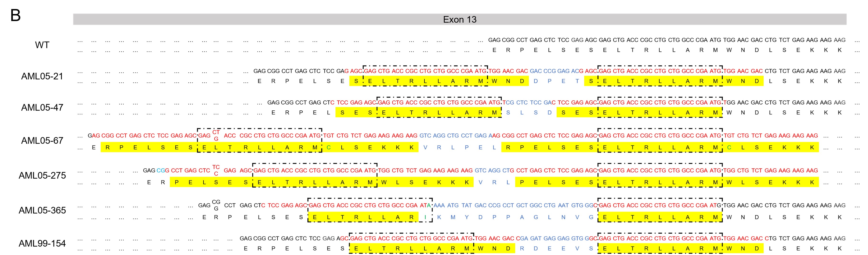This screenshot has width=868, height=255.
Task: Click the AML05-275 sample label
Action: [x=42, y=176]
